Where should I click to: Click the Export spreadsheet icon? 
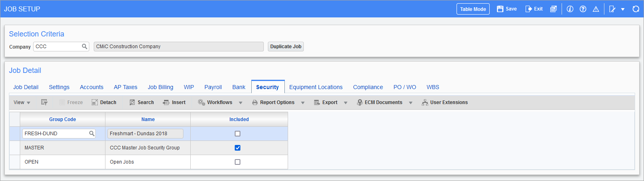click(317, 102)
